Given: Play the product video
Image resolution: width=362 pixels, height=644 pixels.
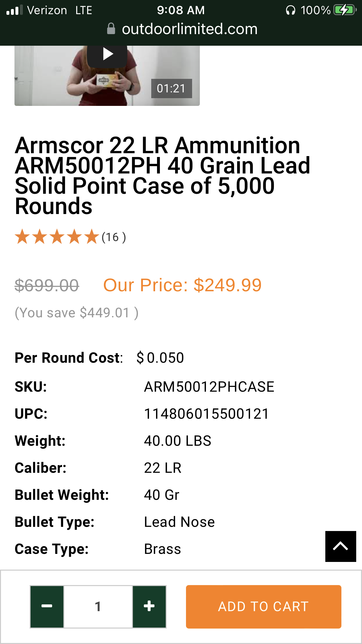Looking at the screenshot, I should point(107,55).
